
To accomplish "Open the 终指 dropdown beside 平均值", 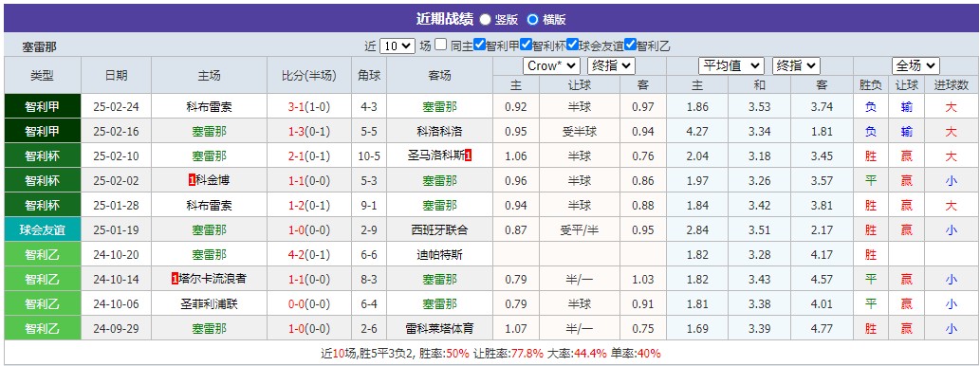I will tap(796, 65).
